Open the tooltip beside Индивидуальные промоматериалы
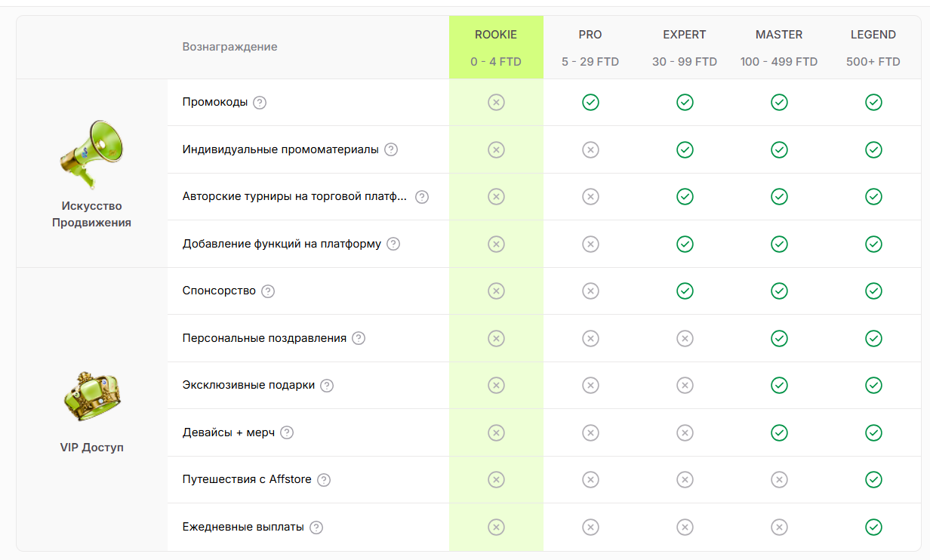930x560 pixels. [391, 149]
